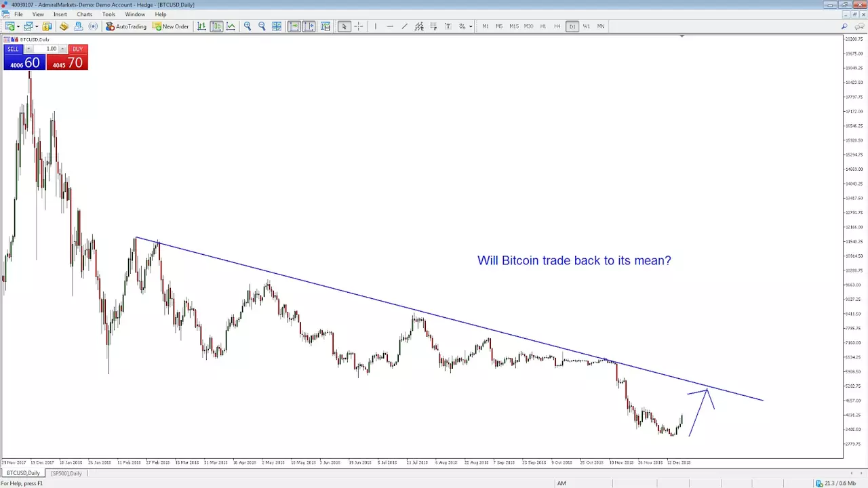Click the search magnifier icon
This screenshot has height=488, width=868.
(x=844, y=26)
